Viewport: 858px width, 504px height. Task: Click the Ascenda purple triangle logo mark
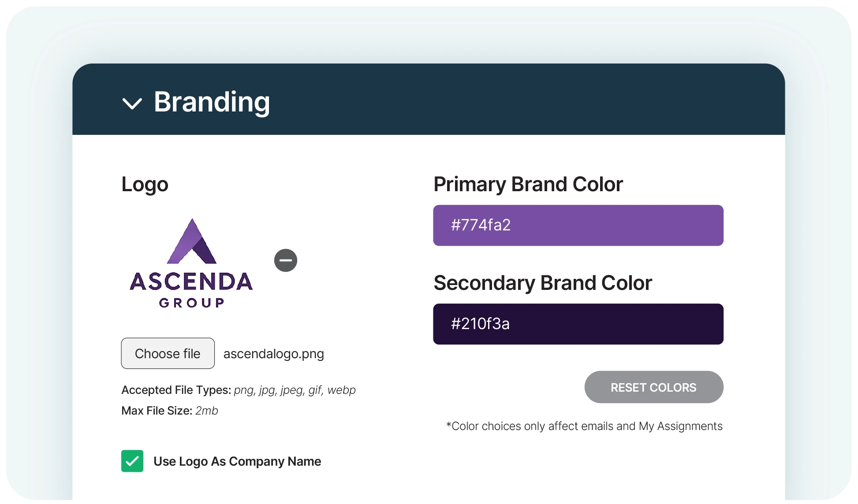192,241
